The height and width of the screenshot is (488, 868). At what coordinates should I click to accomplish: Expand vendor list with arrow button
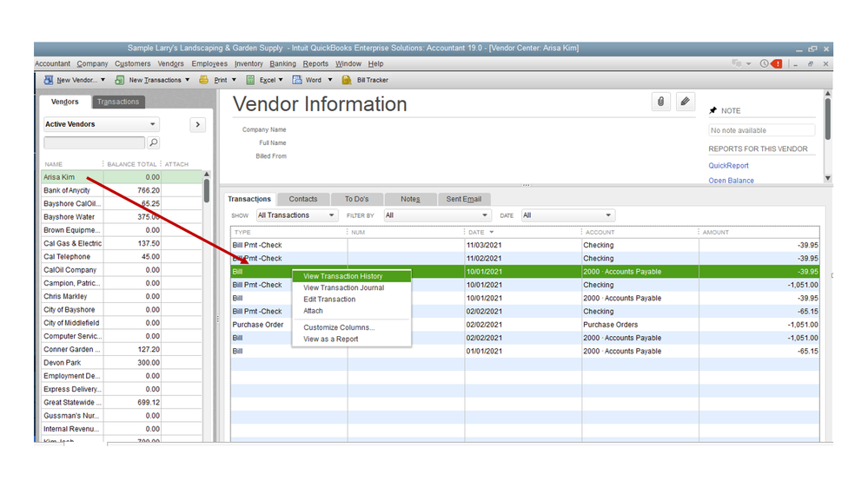197,124
